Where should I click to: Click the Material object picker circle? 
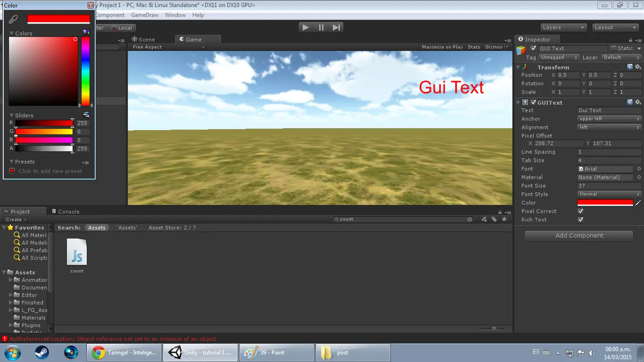point(639,177)
